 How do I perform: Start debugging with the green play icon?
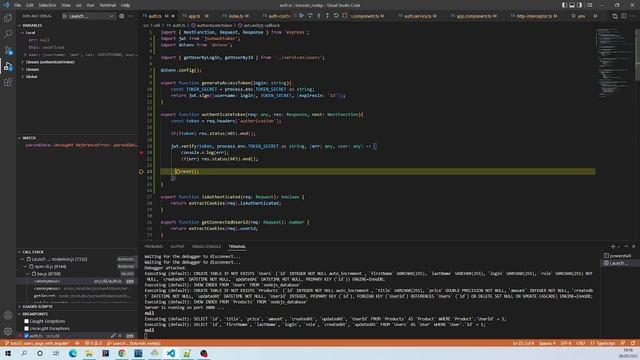64,16
